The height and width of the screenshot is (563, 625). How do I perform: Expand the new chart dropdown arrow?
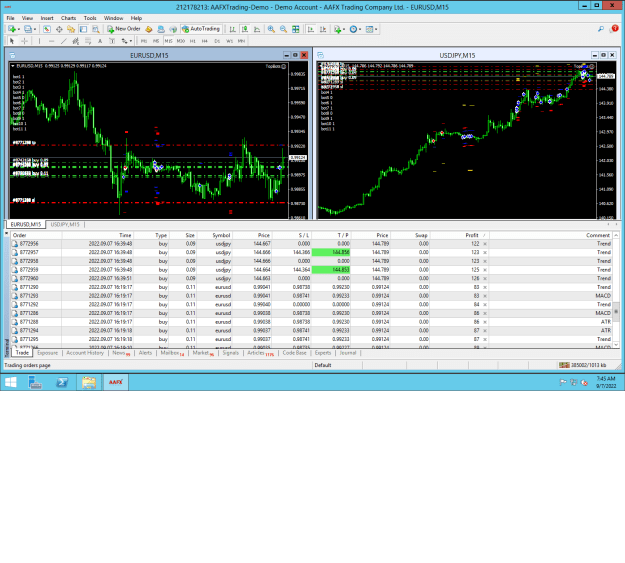[x=18, y=30]
